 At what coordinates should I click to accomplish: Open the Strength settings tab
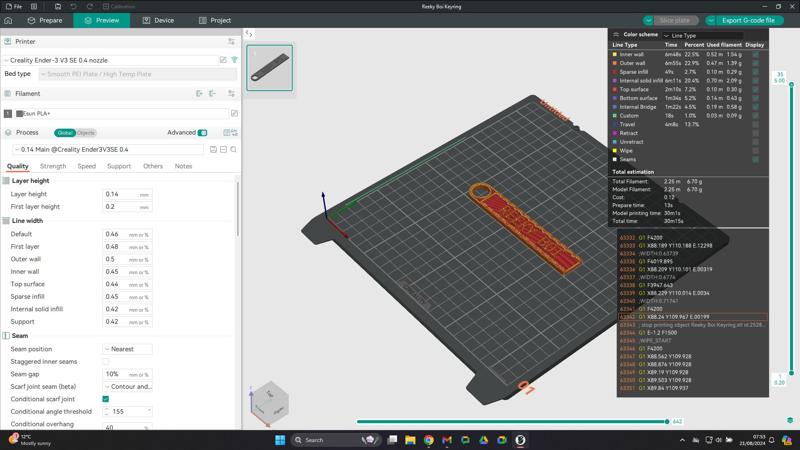(53, 166)
